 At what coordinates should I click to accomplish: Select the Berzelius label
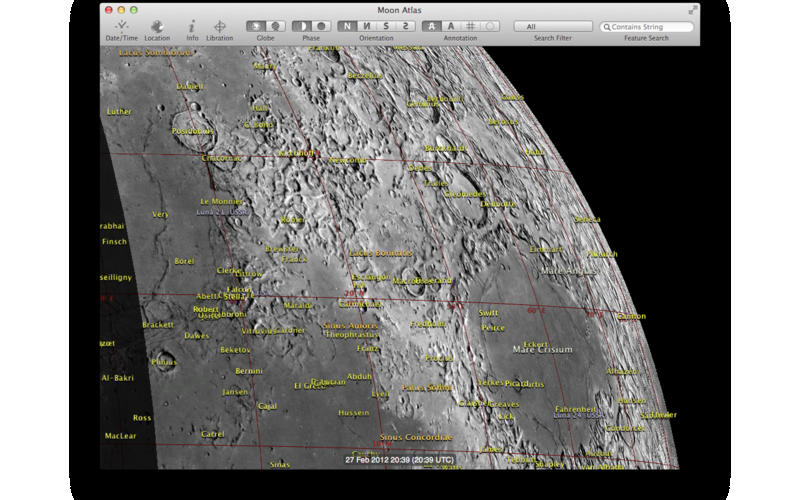pos(365,76)
